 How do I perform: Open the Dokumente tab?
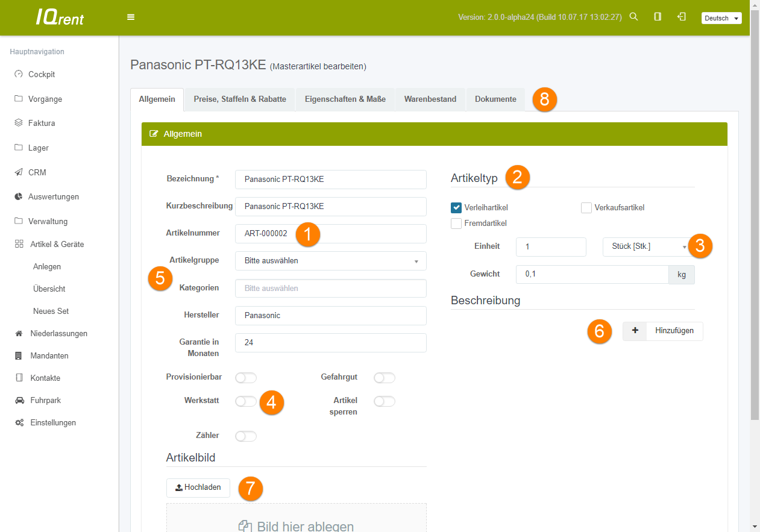pos(495,99)
